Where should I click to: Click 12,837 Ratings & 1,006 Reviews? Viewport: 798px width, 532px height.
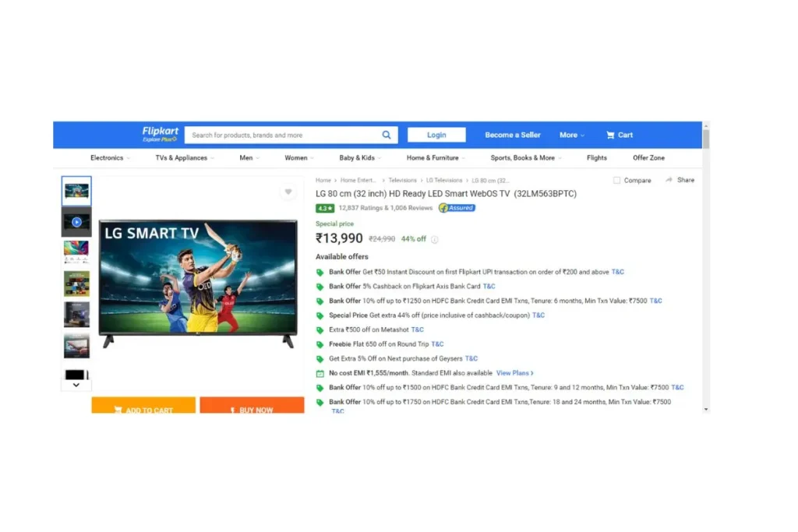pyautogui.click(x=385, y=208)
